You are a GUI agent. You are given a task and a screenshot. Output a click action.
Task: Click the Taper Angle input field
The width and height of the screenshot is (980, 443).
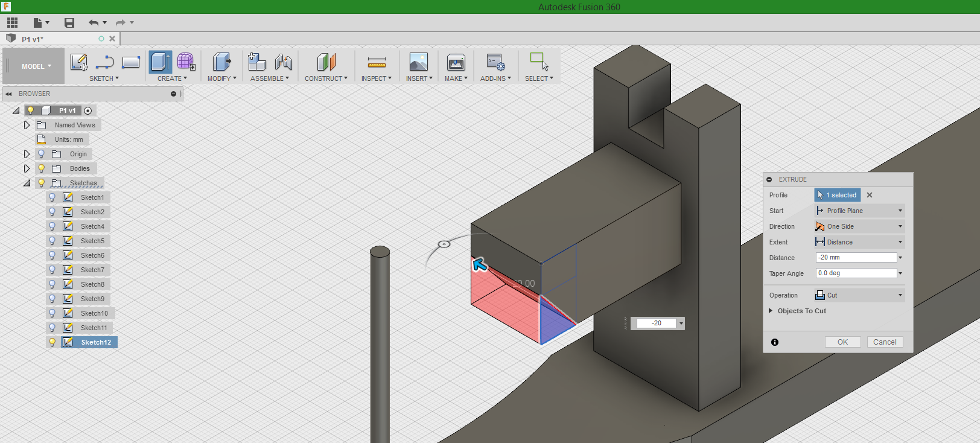click(x=856, y=273)
